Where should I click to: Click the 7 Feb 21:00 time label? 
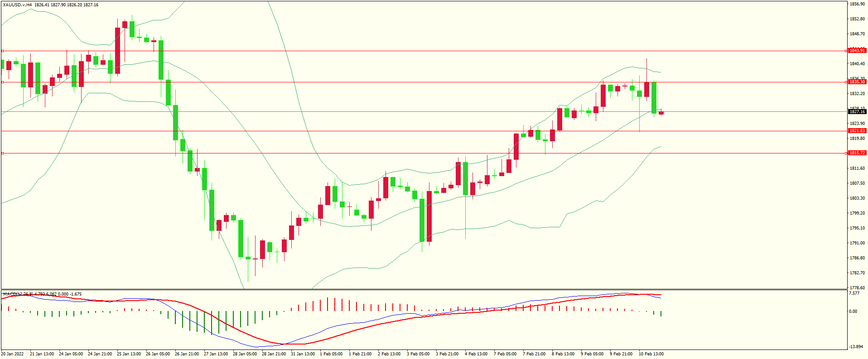(534, 354)
